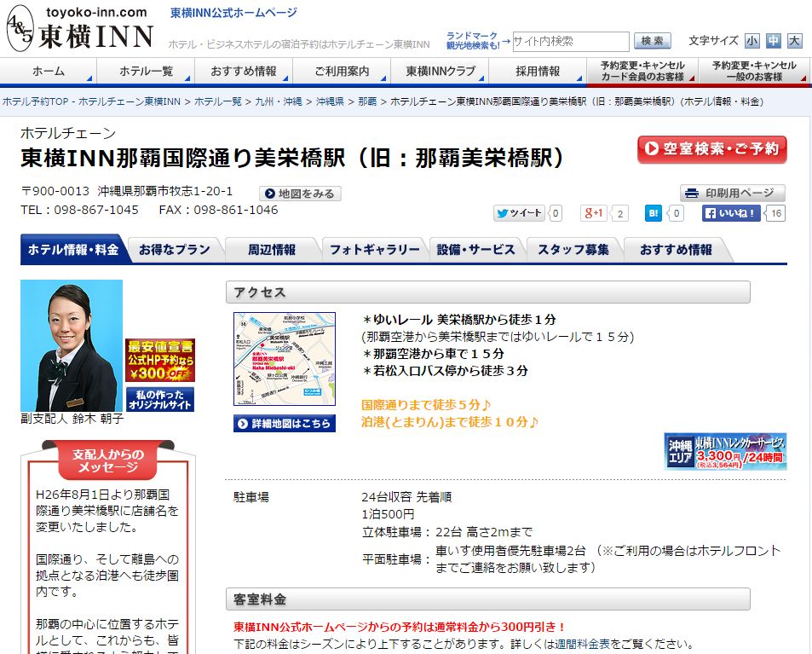Click the access map thumbnail
Image resolution: width=812 pixels, height=654 pixels.
click(285, 359)
